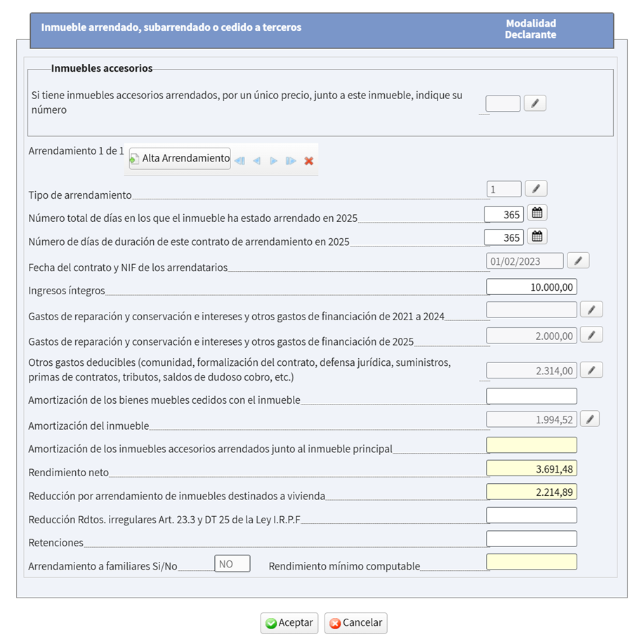Click Otros gastos deducibles field 2.314,00
Screen dimensions: 644x644
click(532, 371)
